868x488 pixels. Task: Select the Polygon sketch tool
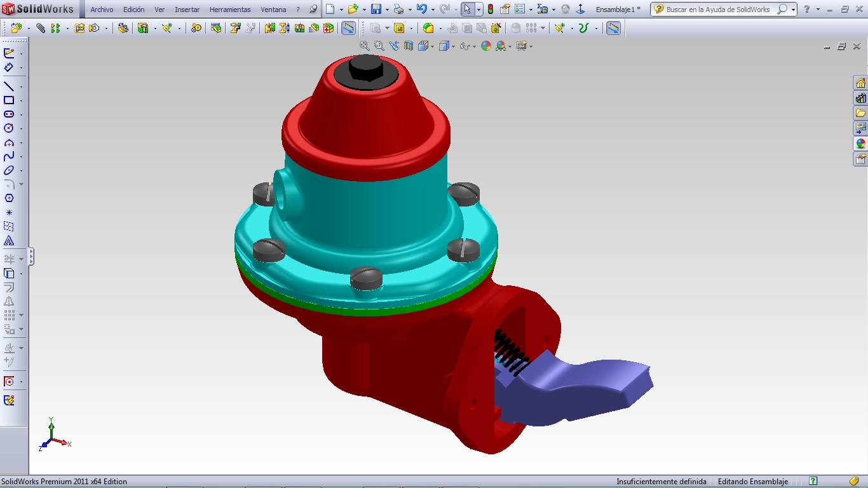click(9, 198)
